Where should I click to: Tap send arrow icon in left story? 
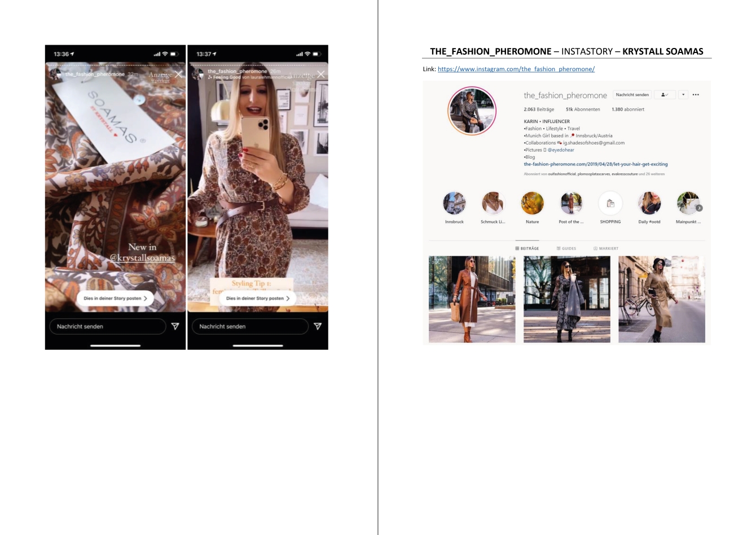click(x=175, y=326)
